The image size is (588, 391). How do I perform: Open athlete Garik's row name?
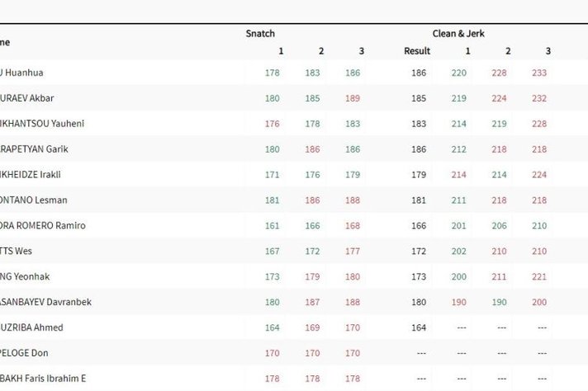coord(33,149)
